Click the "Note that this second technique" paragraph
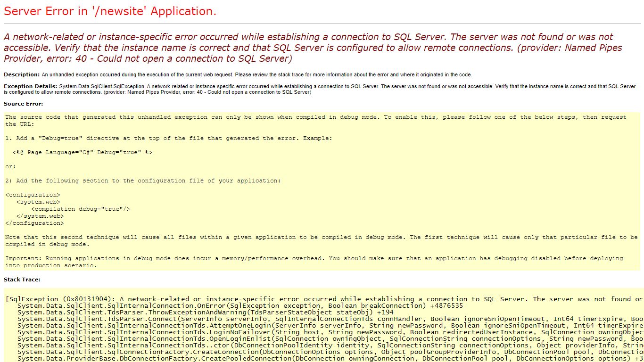The height and width of the screenshot is (362, 644). [x=322, y=240]
